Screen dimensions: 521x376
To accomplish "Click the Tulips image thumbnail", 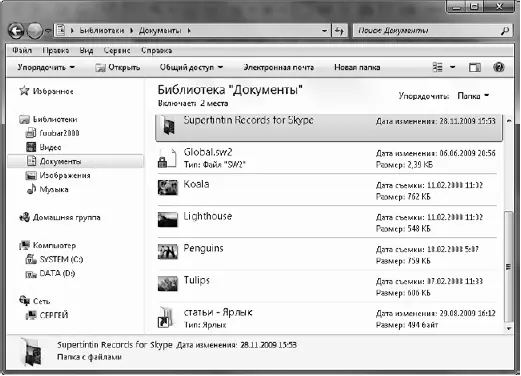I will pos(168,283).
